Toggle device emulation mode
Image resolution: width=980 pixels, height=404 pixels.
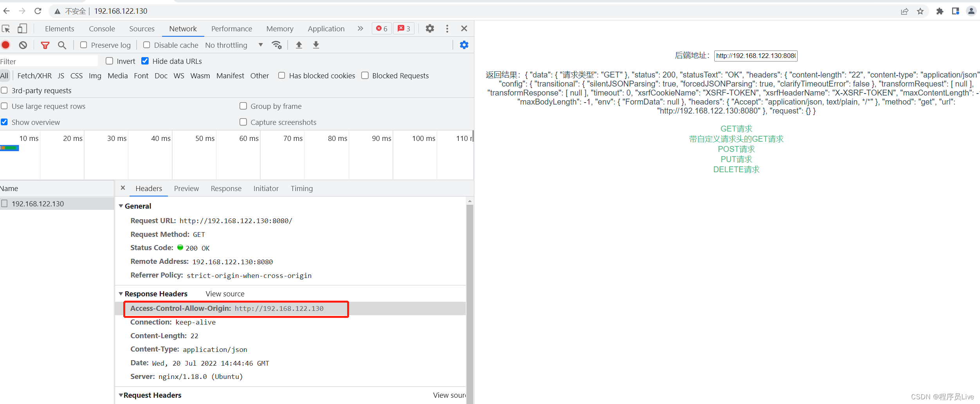(22, 28)
